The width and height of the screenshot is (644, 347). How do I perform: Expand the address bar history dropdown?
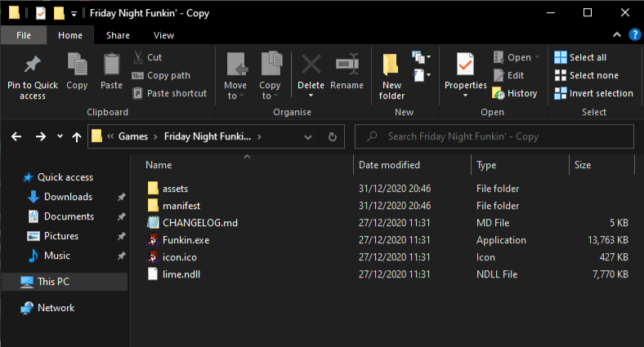307,137
